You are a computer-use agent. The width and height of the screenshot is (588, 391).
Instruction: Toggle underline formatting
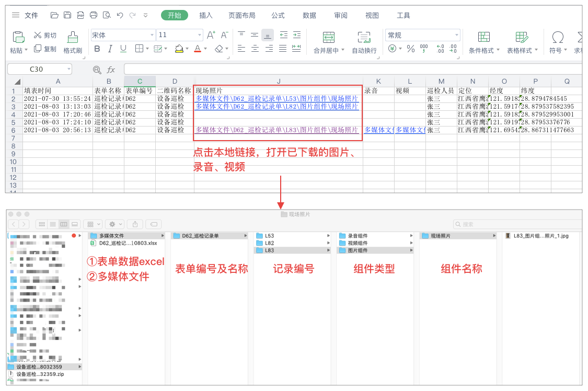click(x=123, y=49)
